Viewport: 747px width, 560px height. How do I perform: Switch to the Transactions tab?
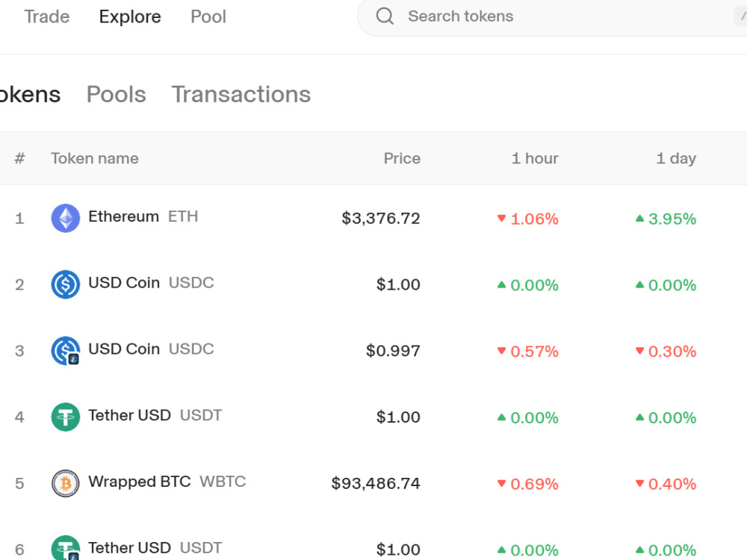(241, 94)
